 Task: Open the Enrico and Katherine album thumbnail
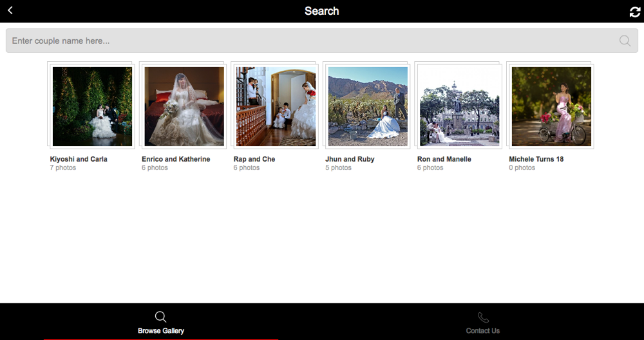(x=184, y=106)
